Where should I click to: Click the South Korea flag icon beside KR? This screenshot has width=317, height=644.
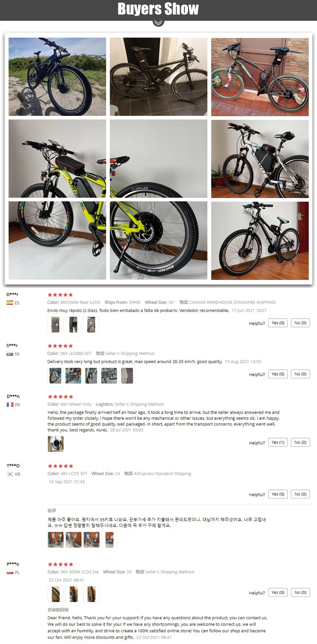(x=10, y=474)
